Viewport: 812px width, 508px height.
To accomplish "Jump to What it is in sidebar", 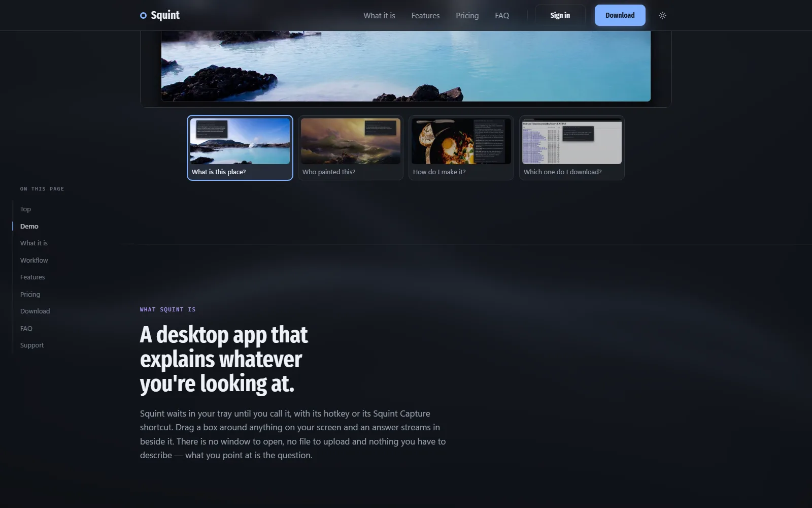I will click(x=34, y=243).
